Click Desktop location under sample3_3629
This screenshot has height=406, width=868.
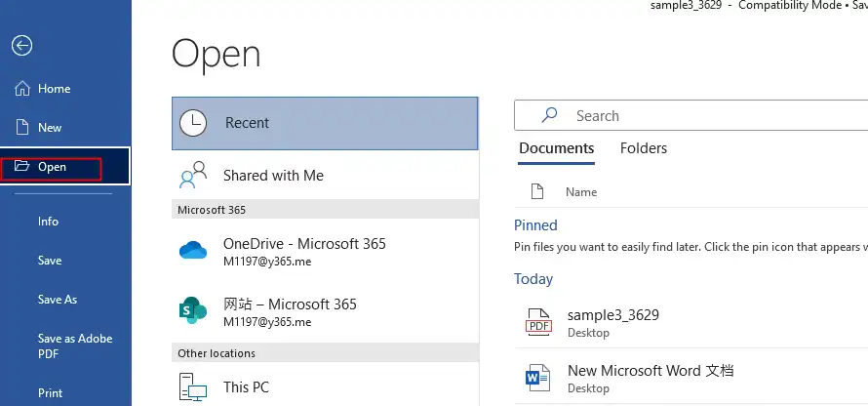tap(588, 333)
